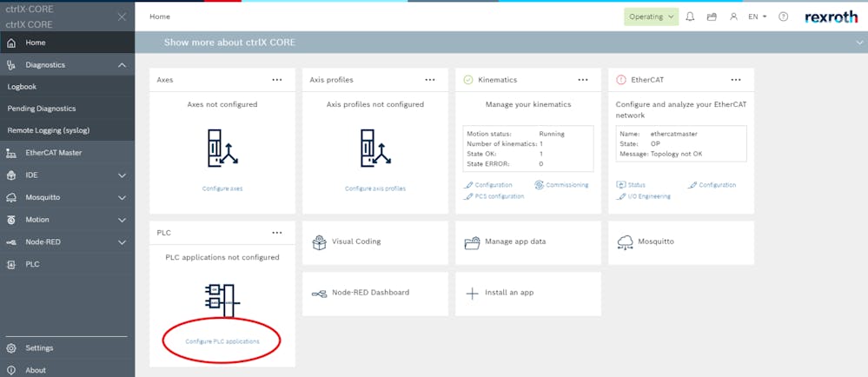This screenshot has width=868, height=377.
Task: Click the Settings gear icon
Action: click(11, 348)
